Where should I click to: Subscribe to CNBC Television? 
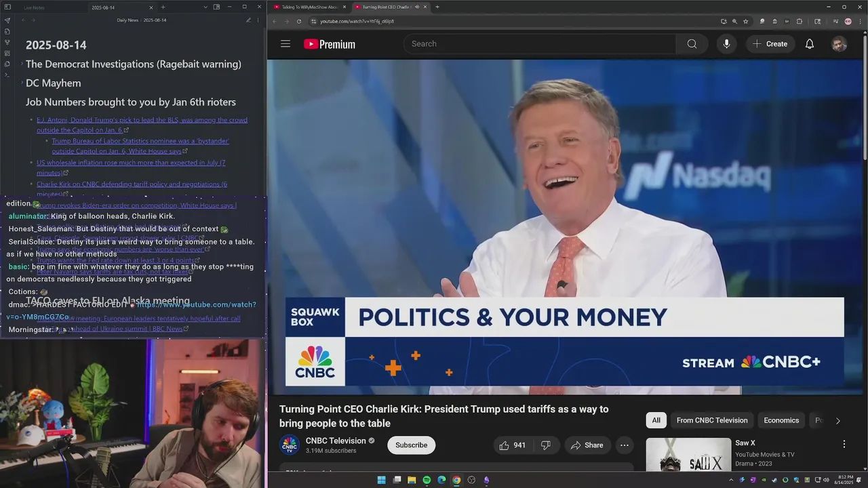point(411,445)
